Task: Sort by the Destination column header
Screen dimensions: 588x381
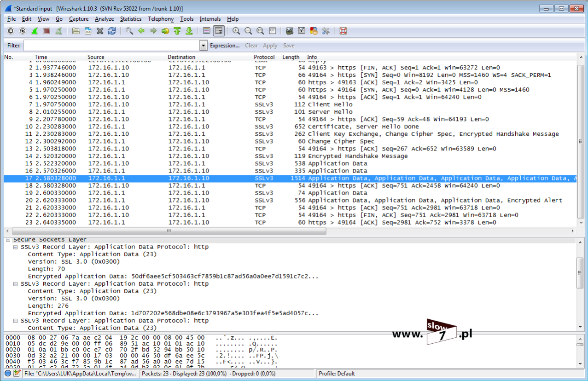Action: 181,57
